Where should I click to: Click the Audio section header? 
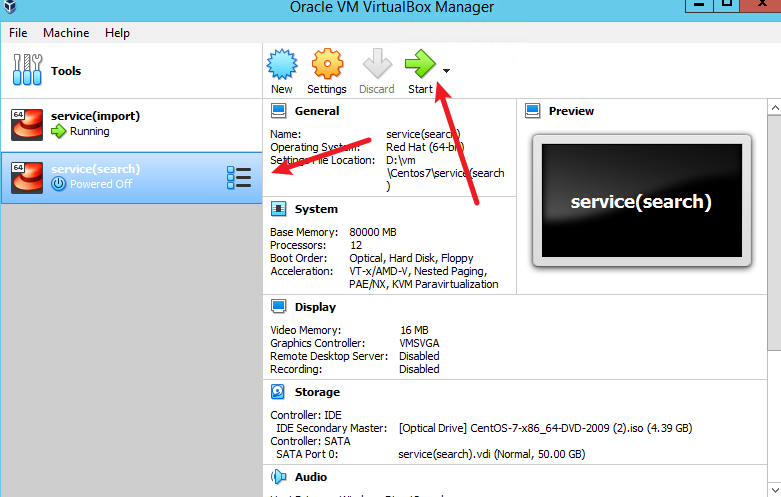pyautogui.click(x=311, y=477)
